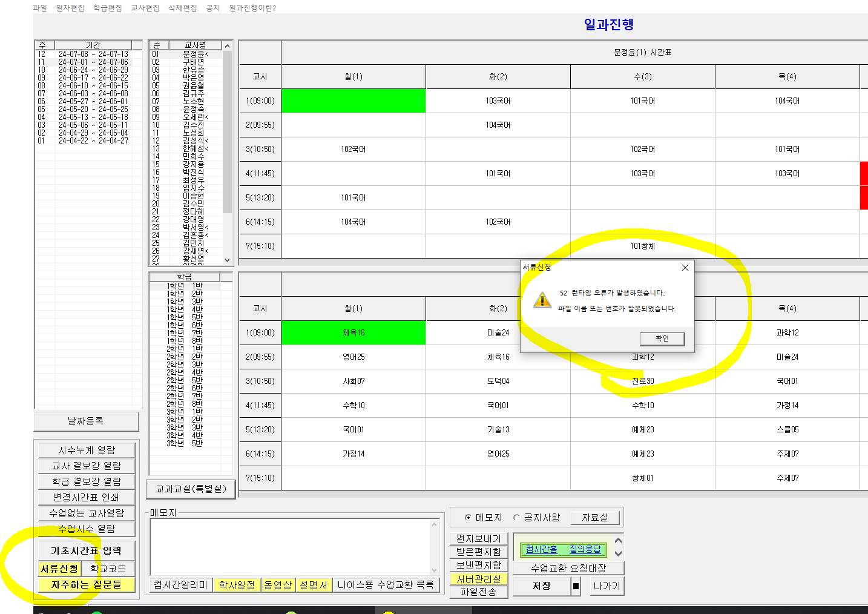Select week 01 row 24-04-22 ~ 24-04-27
This screenshot has width=868, height=614.
[x=88, y=140]
